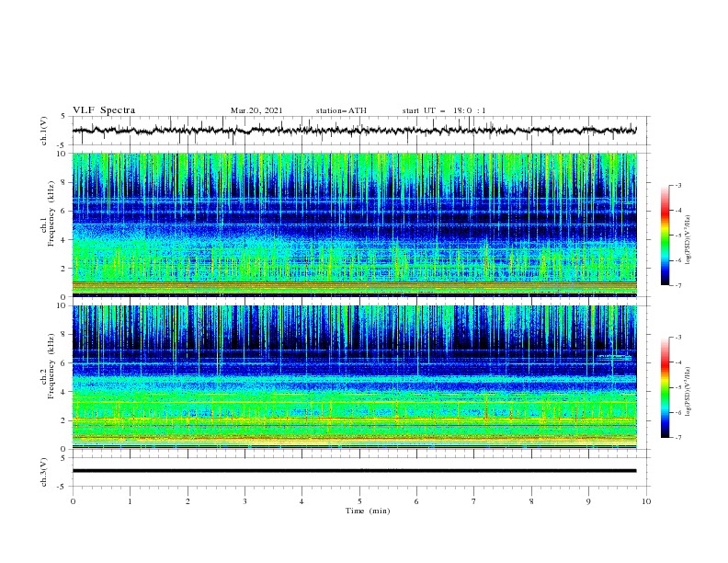Click the time axis tick label '5'

click(x=359, y=501)
